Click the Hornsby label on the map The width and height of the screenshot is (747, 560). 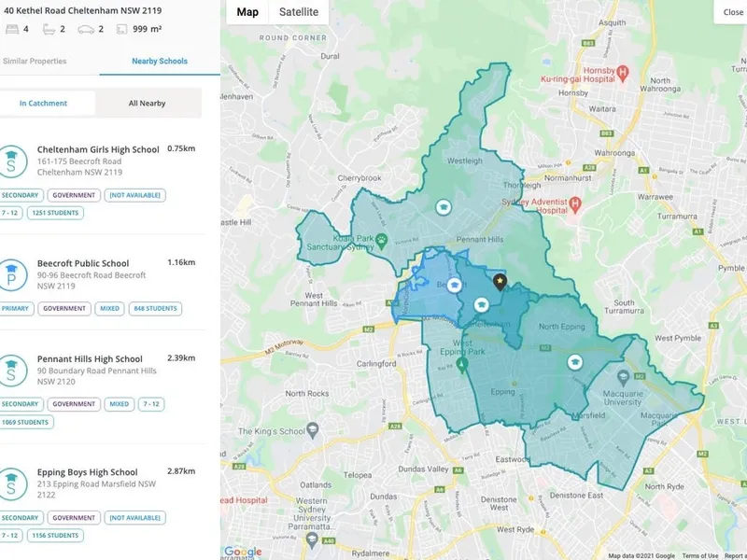point(573,92)
